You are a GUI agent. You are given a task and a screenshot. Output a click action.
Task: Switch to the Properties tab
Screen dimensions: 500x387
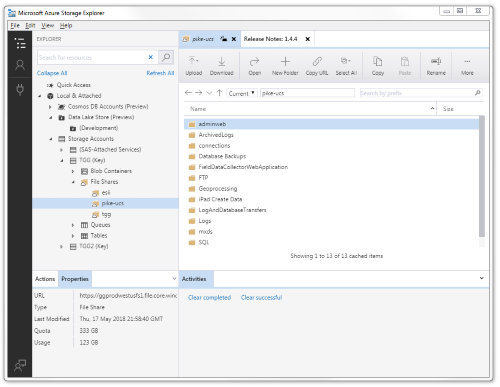[x=75, y=279]
